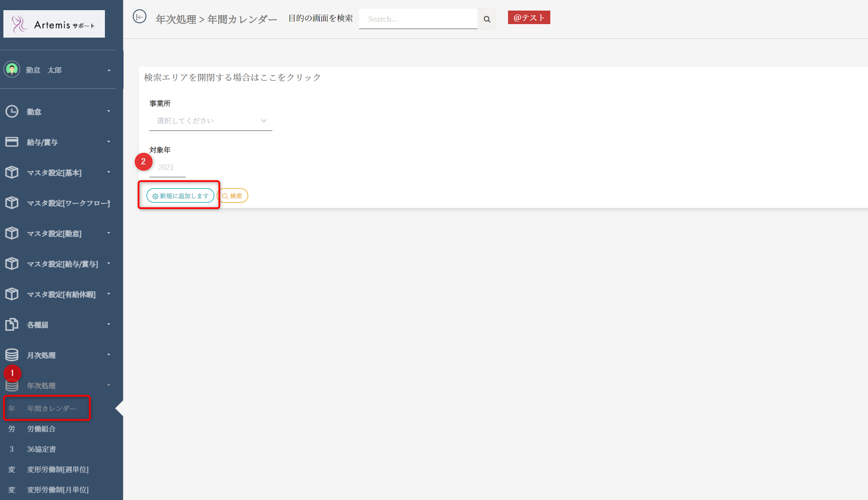
Task: Click the 月次処理 database icon
Action: point(12,355)
